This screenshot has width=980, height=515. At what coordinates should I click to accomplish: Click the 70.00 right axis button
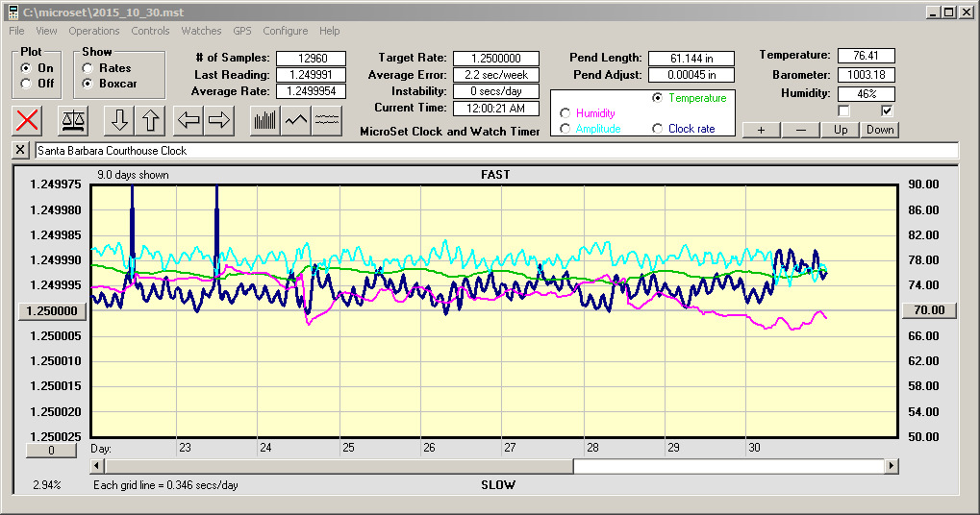tap(929, 310)
